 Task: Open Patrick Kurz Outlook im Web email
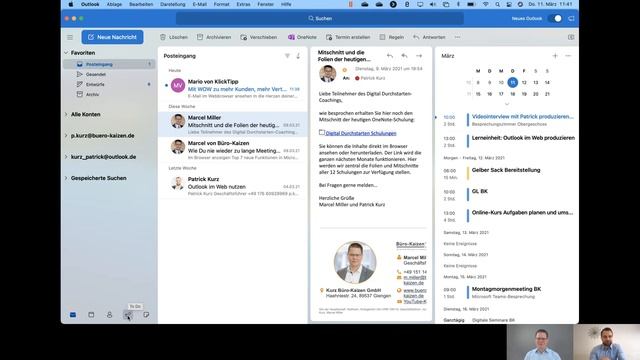[x=233, y=186]
